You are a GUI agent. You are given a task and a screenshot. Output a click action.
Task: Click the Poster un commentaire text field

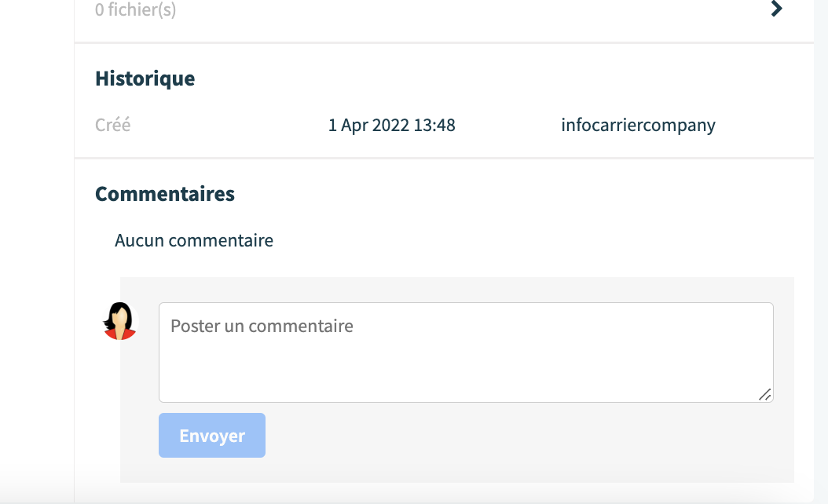point(466,352)
